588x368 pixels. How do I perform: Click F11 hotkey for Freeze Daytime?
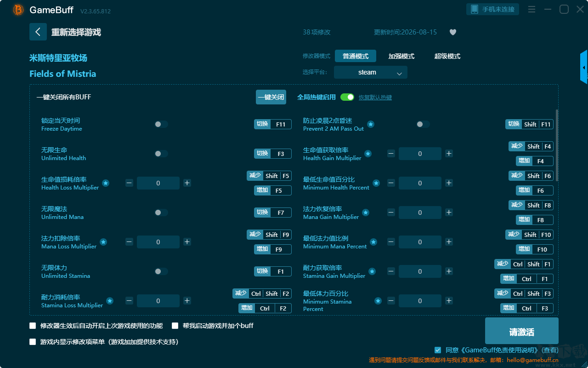tap(273, 124)
